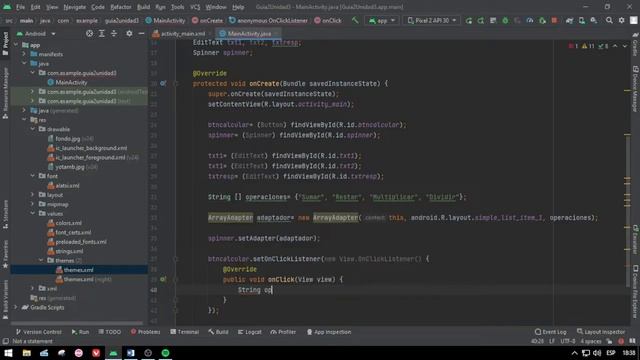Screen dimensions: 640x360
Task: Toggle the Project tool window stripe button
Action: tap(5, 43)
